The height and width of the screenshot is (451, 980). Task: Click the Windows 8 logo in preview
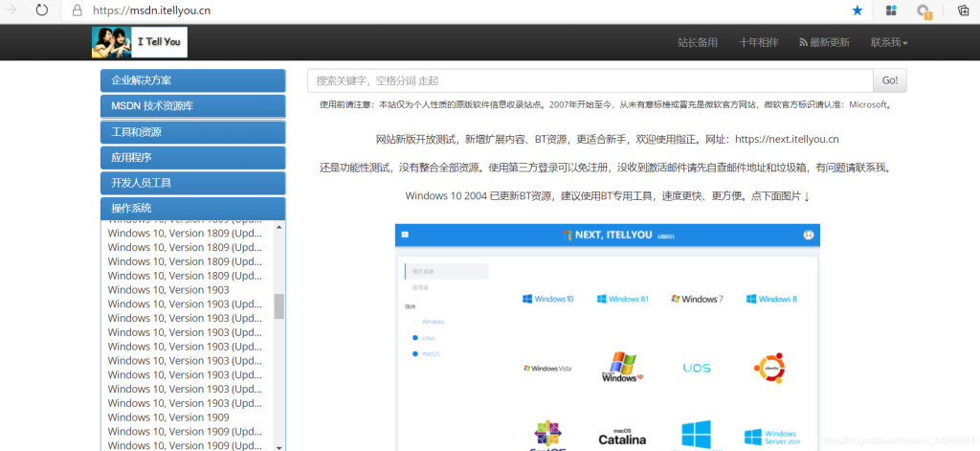772,299
